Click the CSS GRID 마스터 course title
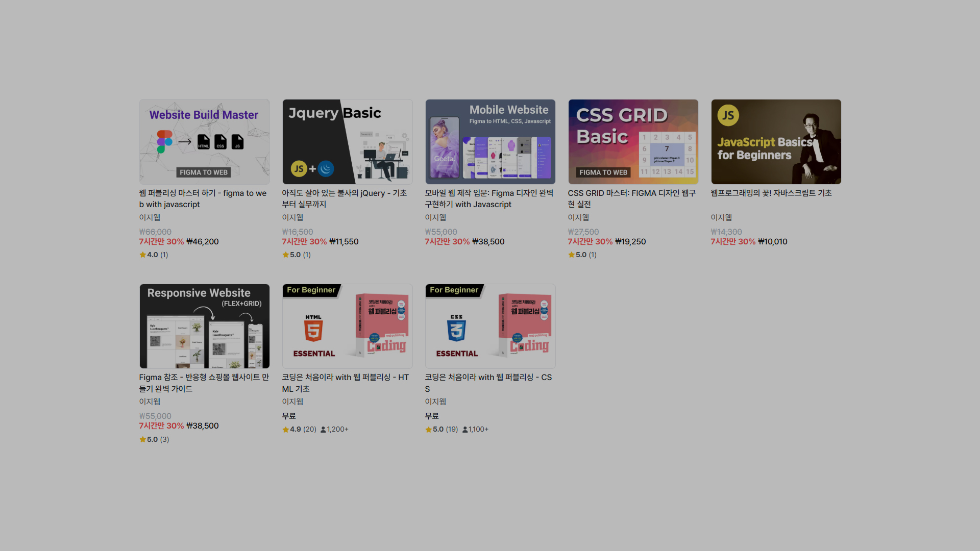 click(631, 198)
